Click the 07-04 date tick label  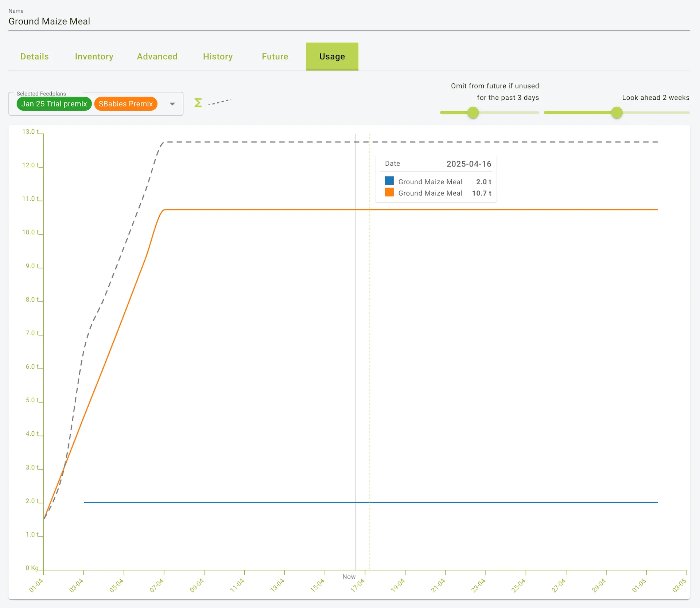pos(157,585)
